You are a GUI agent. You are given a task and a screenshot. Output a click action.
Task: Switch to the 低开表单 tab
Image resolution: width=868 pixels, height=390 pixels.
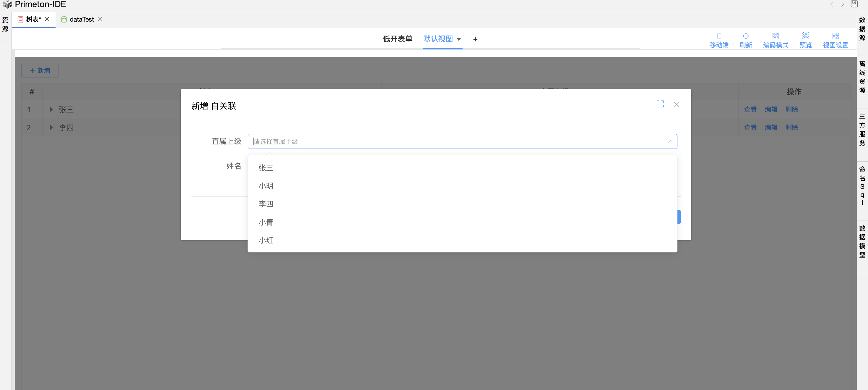pos(397,39)
